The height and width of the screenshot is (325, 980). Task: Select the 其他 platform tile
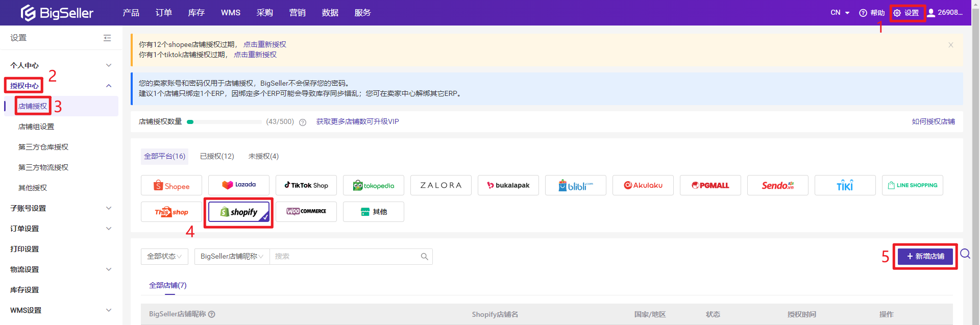(x=374, y=212)
